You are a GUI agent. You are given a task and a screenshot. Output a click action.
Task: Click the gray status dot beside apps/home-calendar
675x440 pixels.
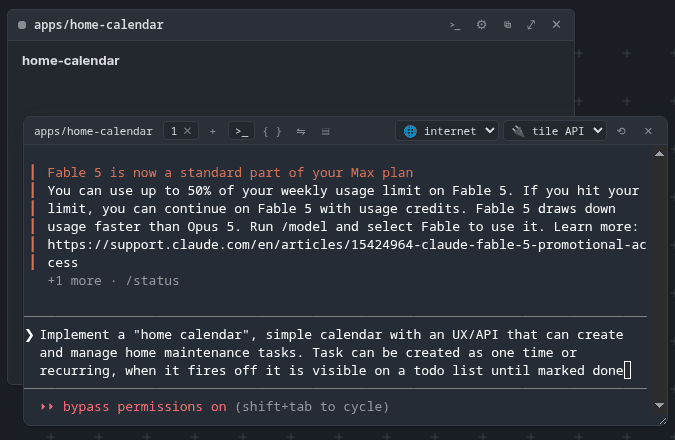pos(22,25)
